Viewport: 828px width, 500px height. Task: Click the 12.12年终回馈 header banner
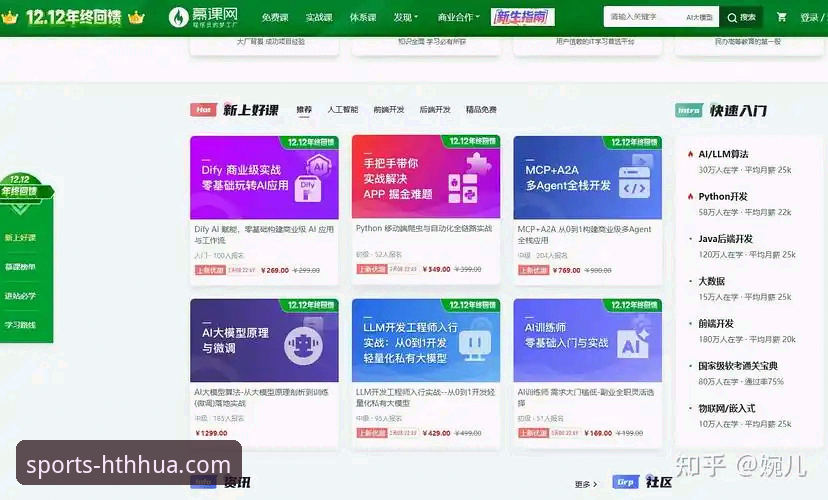point(73,17)
